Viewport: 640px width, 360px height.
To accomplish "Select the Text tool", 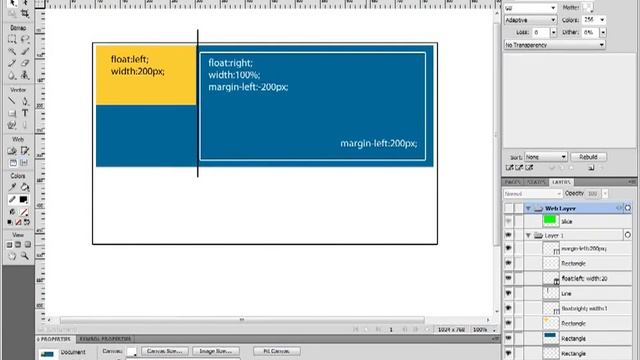I will [x=25, y=113].
